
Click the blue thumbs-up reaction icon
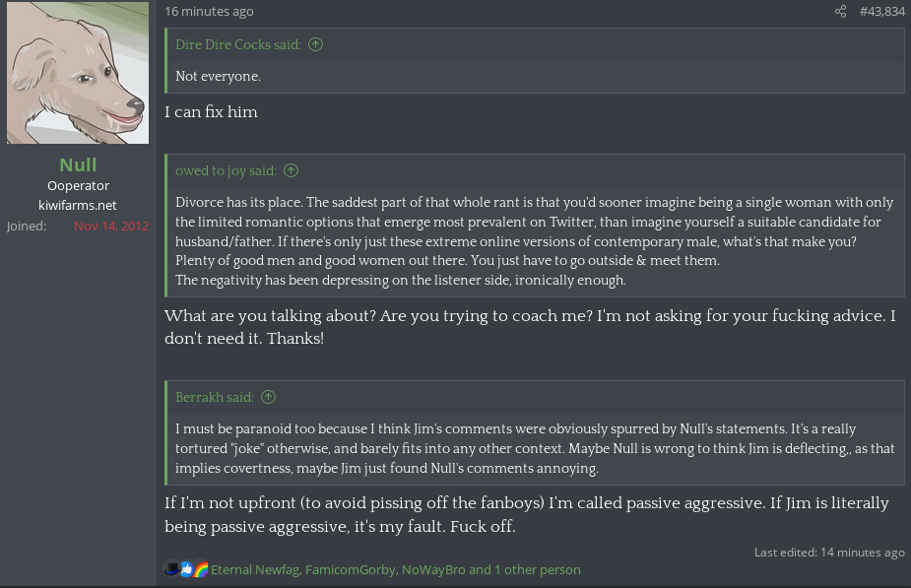pyautogui.click(x=186, y=569)
